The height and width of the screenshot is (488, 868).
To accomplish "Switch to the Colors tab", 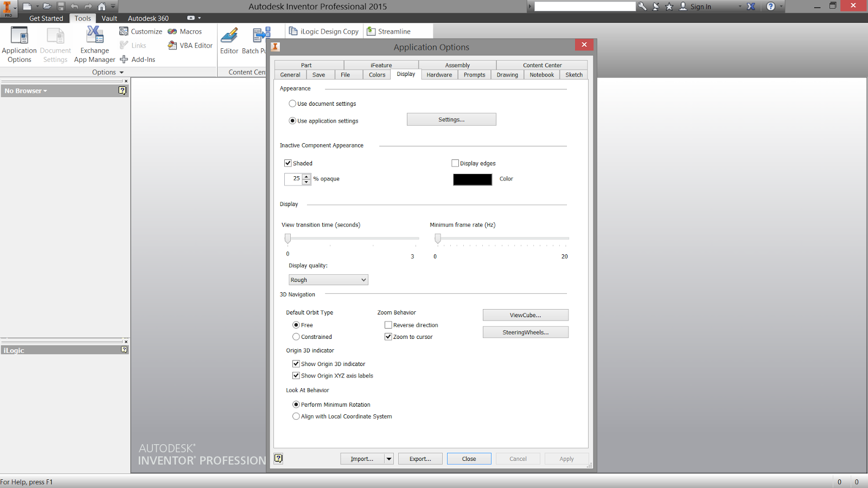I will point(376,74).
